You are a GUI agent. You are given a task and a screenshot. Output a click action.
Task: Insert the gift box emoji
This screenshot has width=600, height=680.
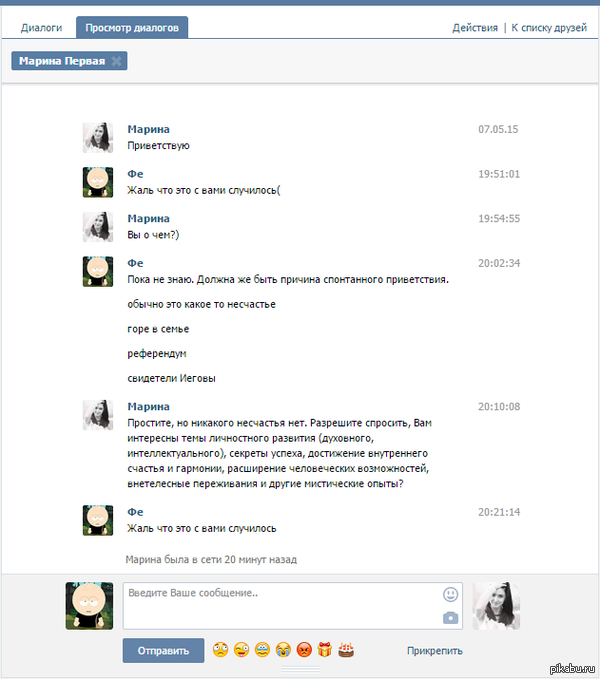tap(325, 651)
